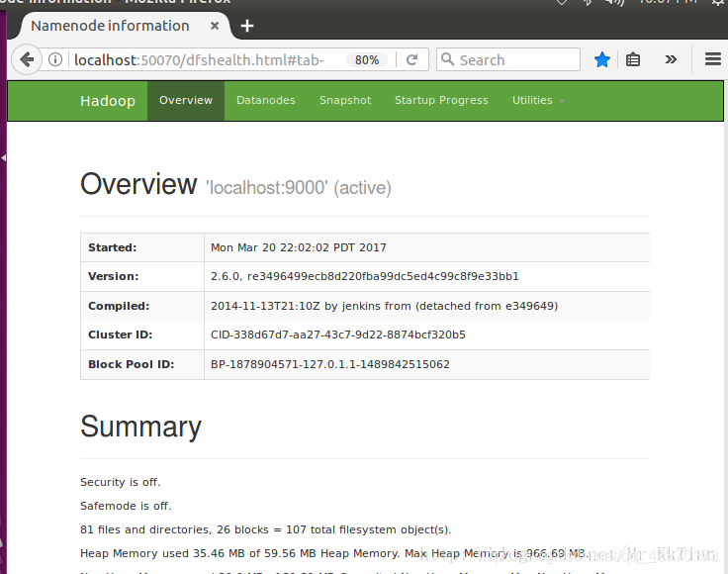Focus the localhost:50070 address bar
Viewport: 728px width, 574px height.
coord(199,60)
